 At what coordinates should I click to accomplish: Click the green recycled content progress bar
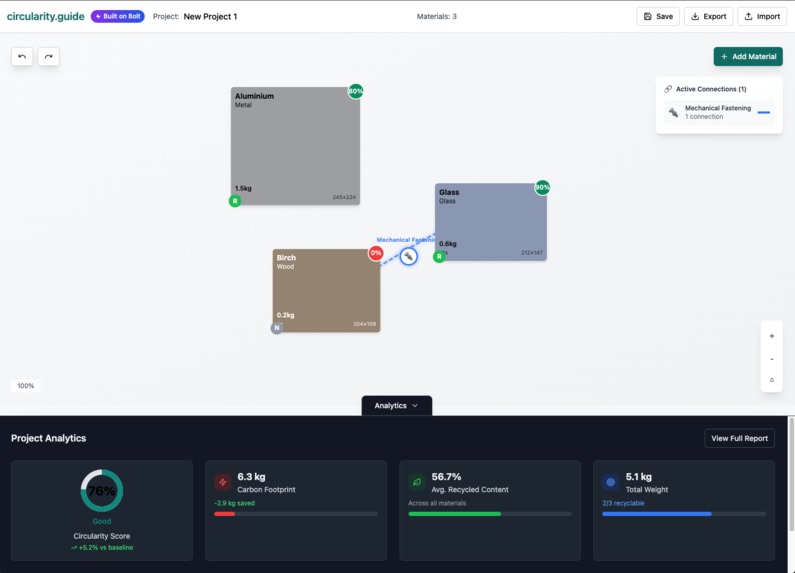tap(490, 514)
